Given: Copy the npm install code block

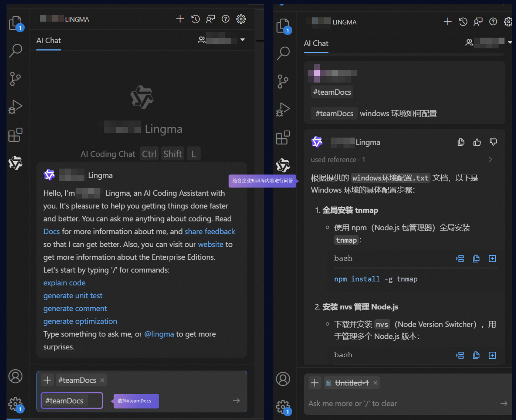Looking at the screenshot, I should 476,258.
